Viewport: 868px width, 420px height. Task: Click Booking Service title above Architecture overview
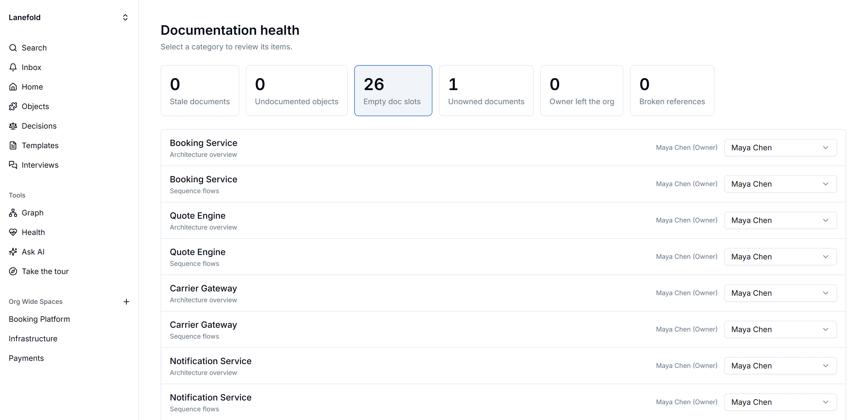tap(203, 143)
